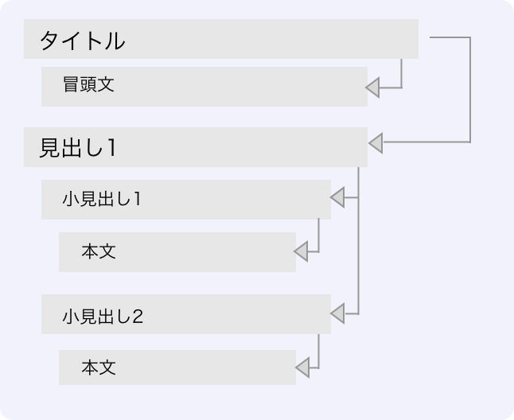Click arrowhead beside 本文 under 小見出し1
The width and height of the screenshot is (514, 420).
click(x=301, y=252)
